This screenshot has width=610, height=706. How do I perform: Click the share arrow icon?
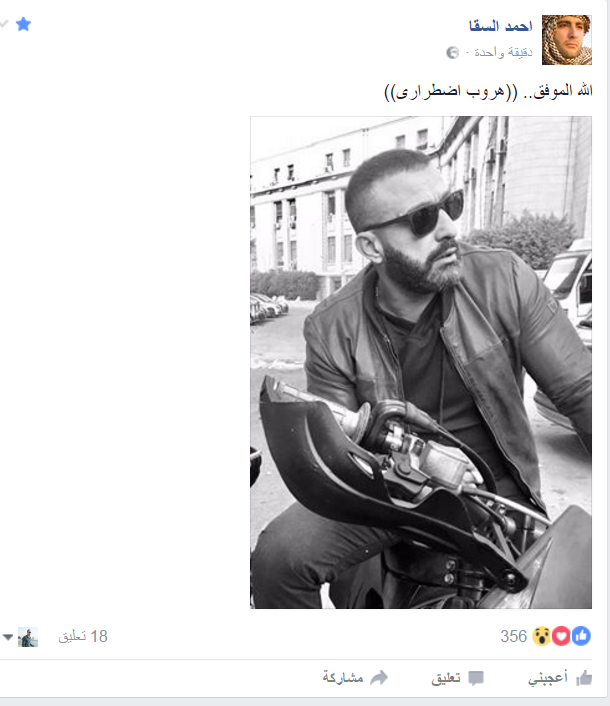tap(379, 677)
